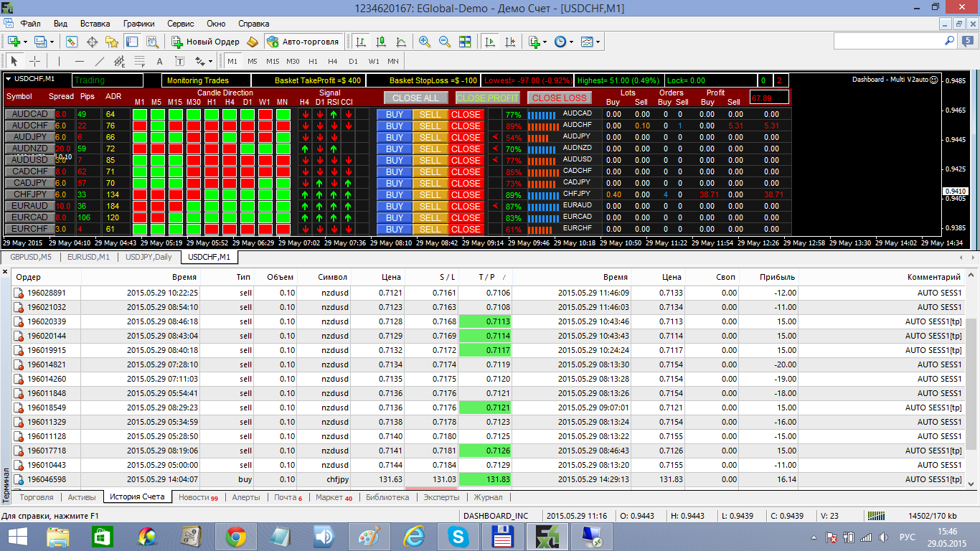Open the Сервис menu
980x551 pixels.
[x=181, y=24]
